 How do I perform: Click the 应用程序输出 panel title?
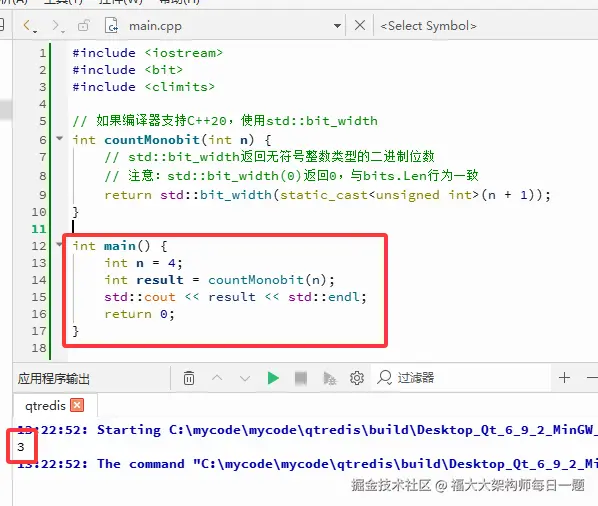[54, 379]
